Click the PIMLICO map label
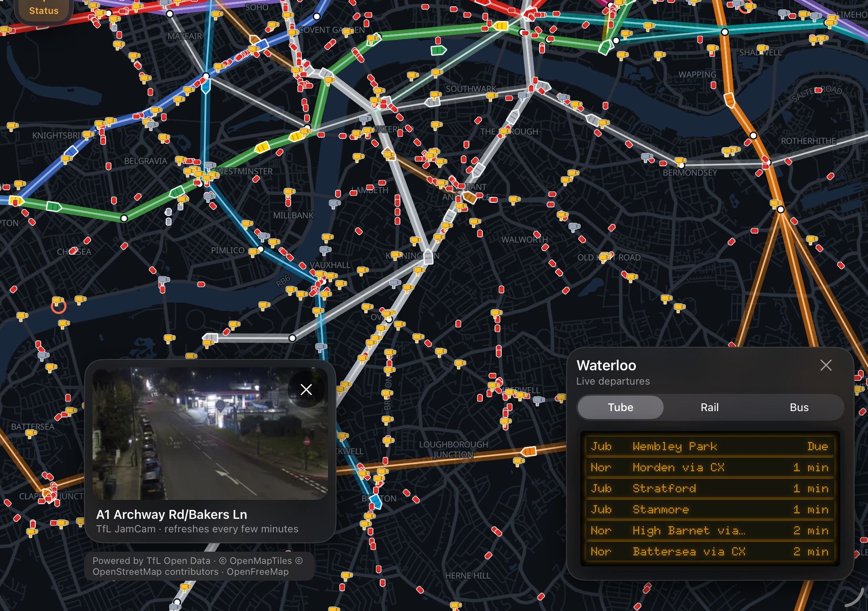868x611 pixels. pos(228,250)
